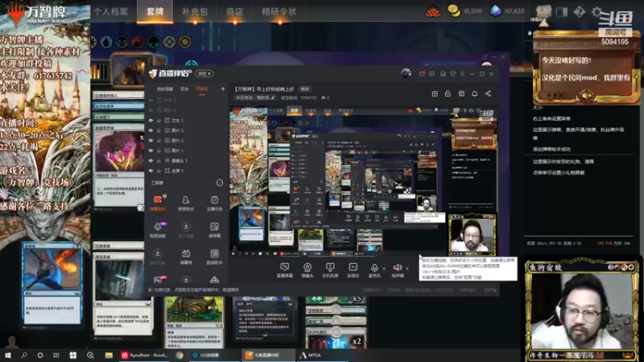The width and height of the screenshot is (644, 362).
Task: Open the calendar icon with red dot
Action: (x=435, y=93)
